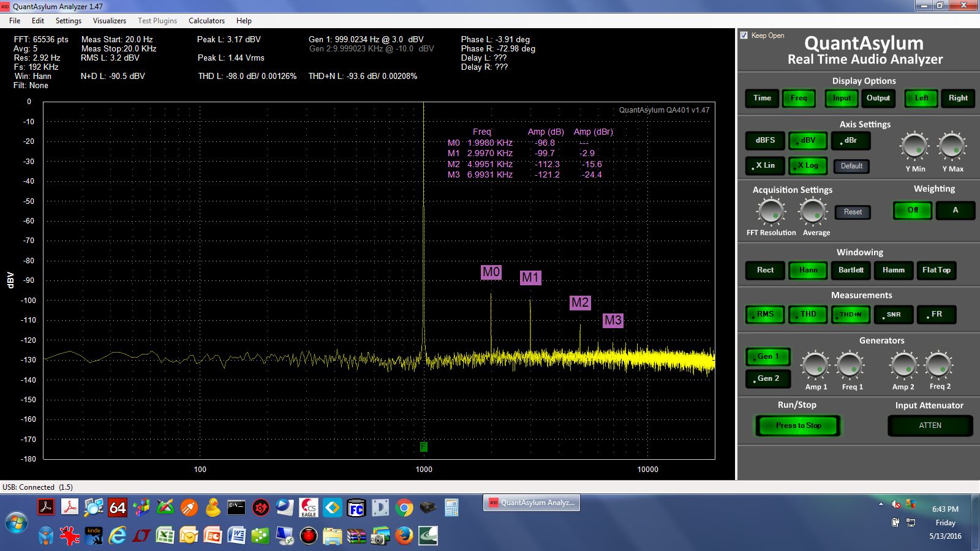Open Internet Explorer from the taskbar

click(118, 536)
